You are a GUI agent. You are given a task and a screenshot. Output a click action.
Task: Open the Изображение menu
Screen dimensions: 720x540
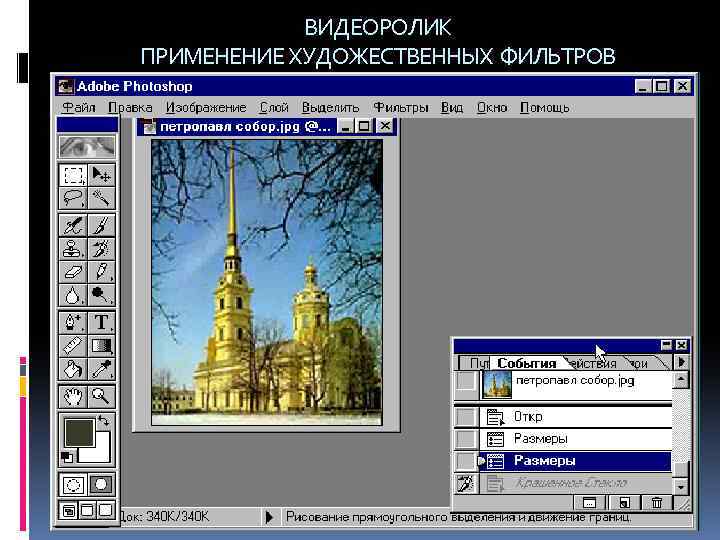click(206, 107)
